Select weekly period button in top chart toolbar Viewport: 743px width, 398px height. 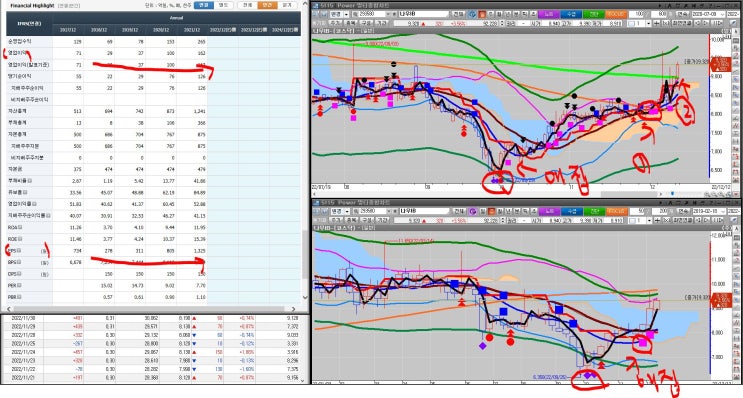tap(490, 14)
